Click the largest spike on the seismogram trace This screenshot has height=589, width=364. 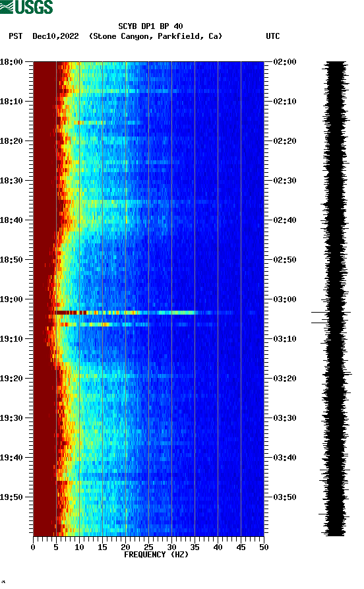[331, 312]
